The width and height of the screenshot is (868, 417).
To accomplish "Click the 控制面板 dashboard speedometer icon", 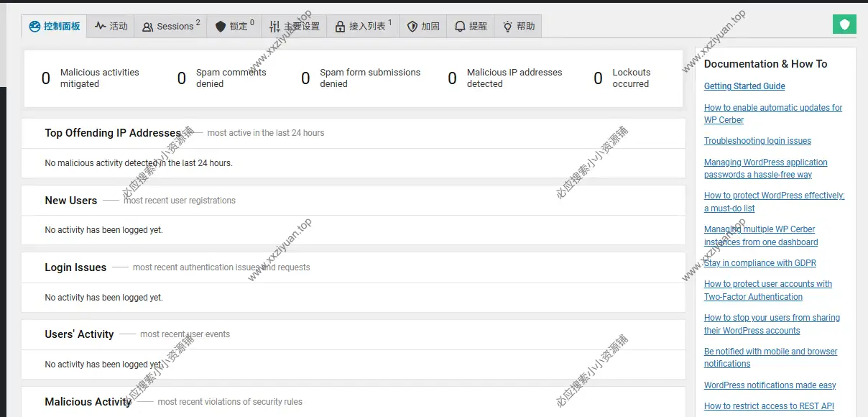I will [34, 26].
